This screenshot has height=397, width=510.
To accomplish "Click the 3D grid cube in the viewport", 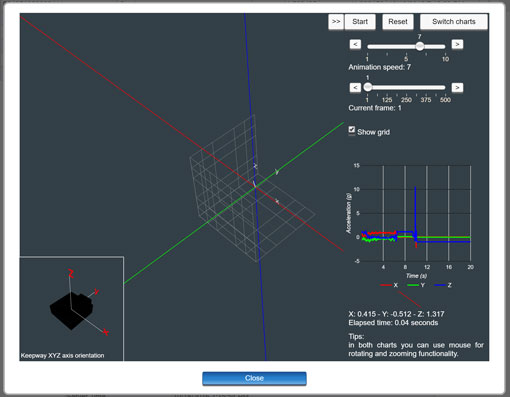I will click(252, 189).
